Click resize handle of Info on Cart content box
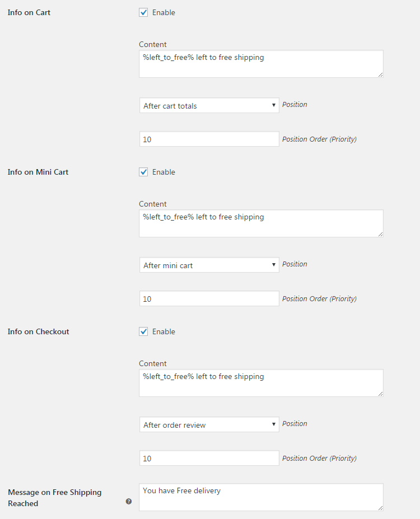The height and width of the screenshot is (519, 420). click(x=381, y=75)
